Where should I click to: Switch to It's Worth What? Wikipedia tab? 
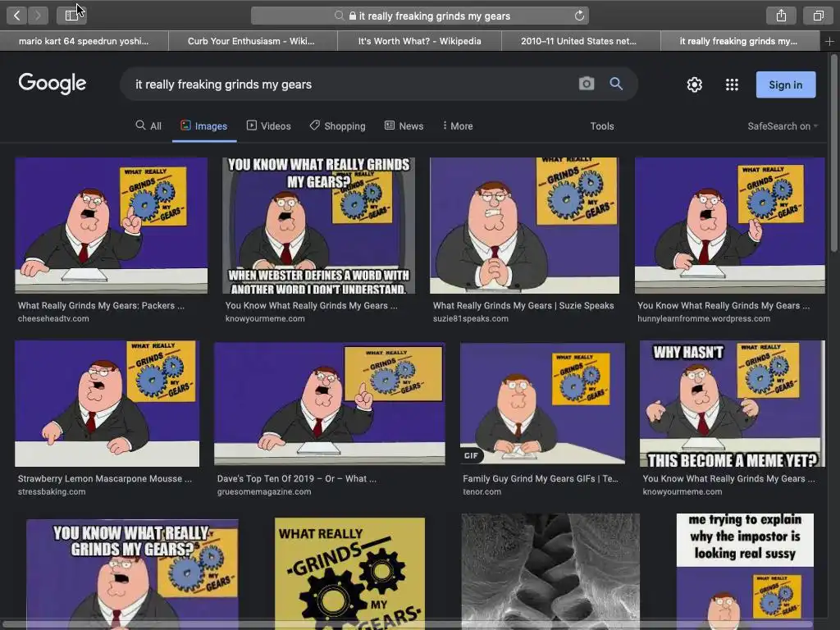(419, 41)
